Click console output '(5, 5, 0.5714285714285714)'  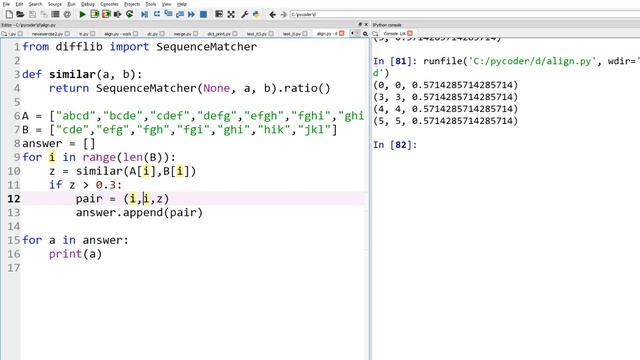[x=445, y=121]
